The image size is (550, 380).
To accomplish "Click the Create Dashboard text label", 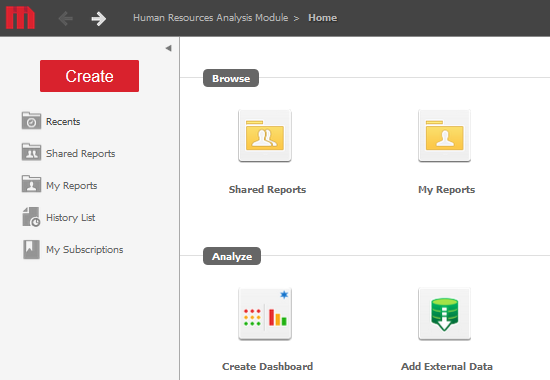I will (267, 367).
